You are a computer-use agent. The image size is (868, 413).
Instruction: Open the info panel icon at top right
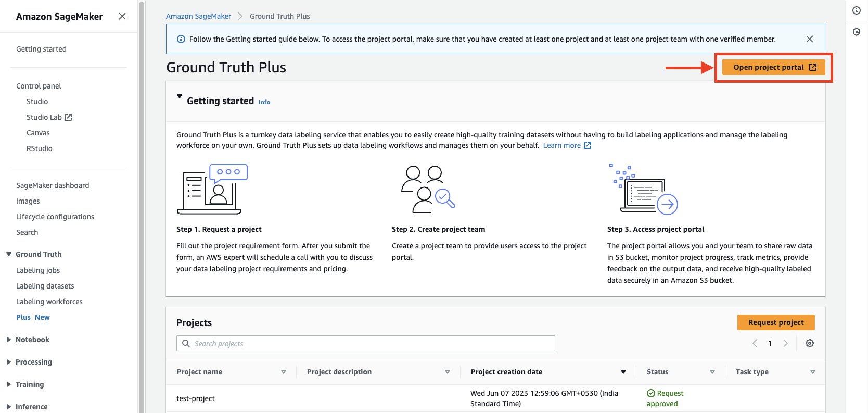coord(857,10)
